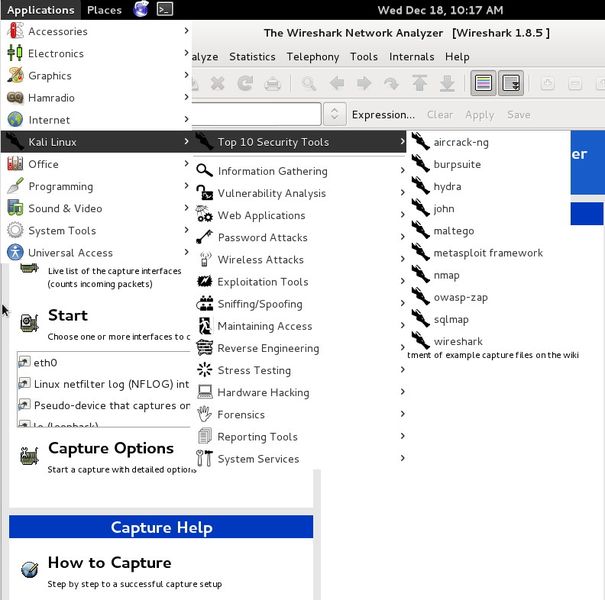
Task: Expand Vulnerability Analysis submenu arrow
Action: click(x=402, y=193)
